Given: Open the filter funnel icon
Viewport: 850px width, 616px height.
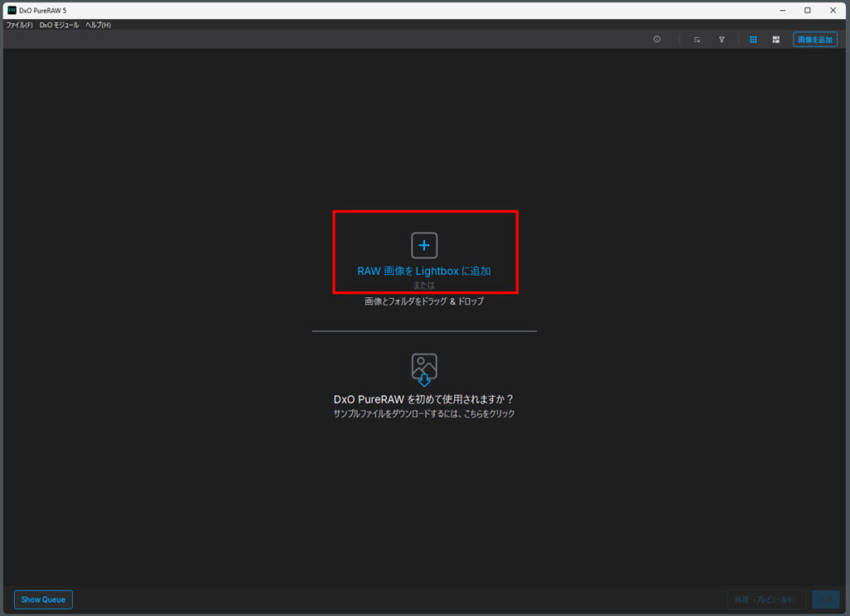Looking at the screenshot, I should coord(721,40).
